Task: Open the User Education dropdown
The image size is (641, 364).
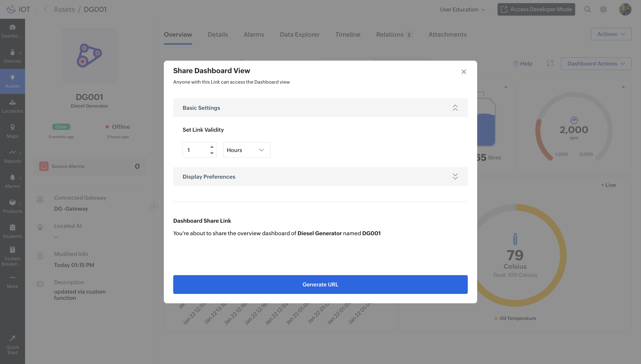Action: (462, 9)
